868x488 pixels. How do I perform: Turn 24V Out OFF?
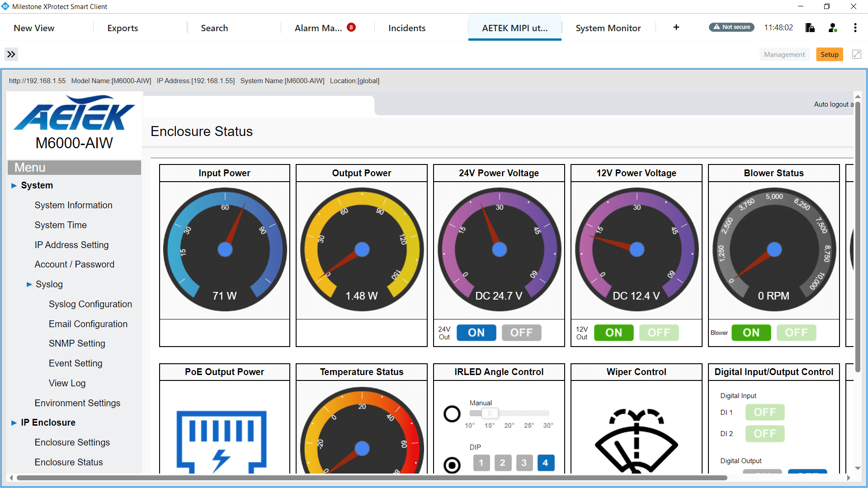click(521, 333)
